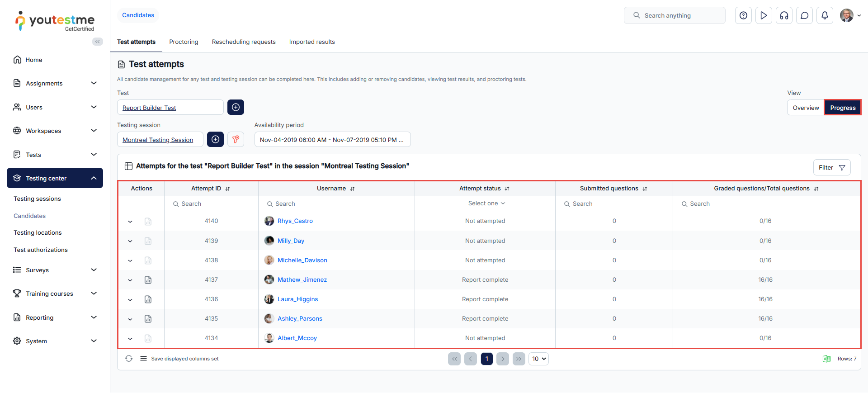This screenshot has width=868, height=393.
Task: Switch to the Proctoring tab
Action: pos(184,42)
